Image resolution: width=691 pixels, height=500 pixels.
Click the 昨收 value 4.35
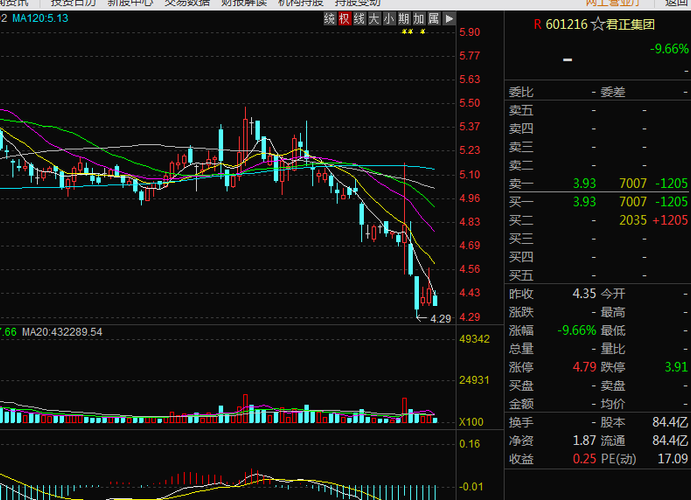[584, 294]
